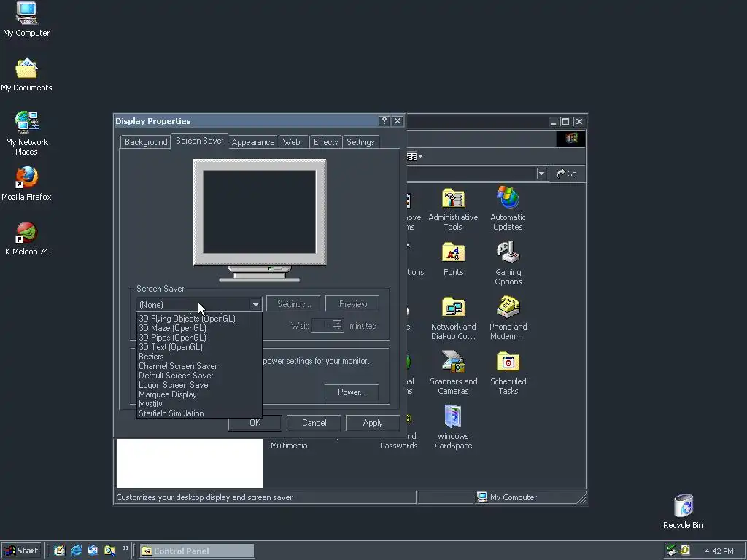Screen dimensions: 747x560
Task: Switch to the Settings tab
Action: 360,142
